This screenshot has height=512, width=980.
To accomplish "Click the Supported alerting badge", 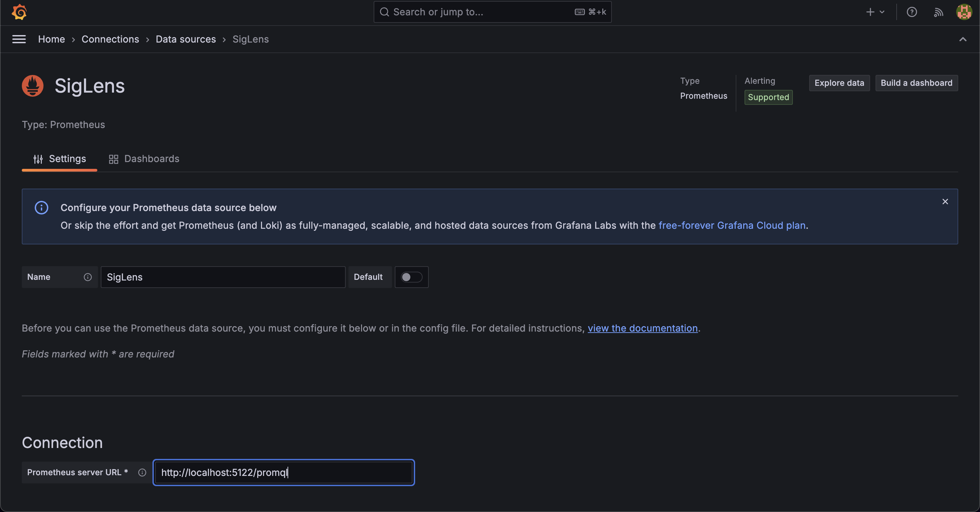I will (768, 97).
